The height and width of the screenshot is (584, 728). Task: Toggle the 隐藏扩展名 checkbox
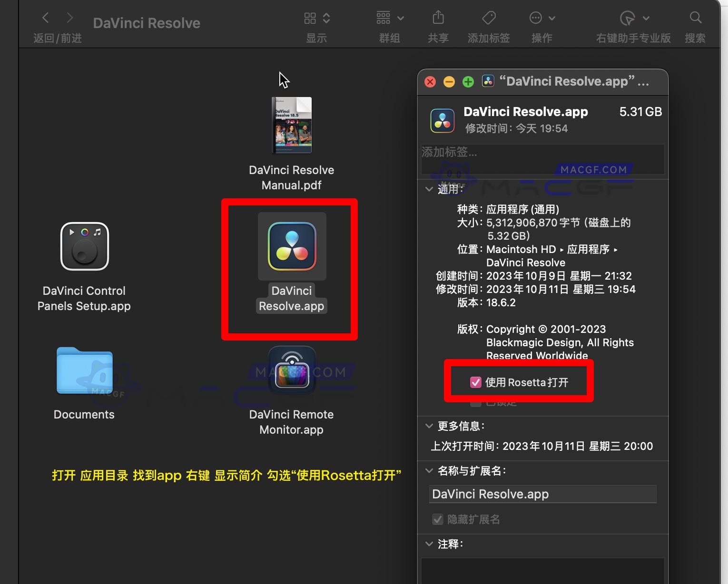point(437,519)
